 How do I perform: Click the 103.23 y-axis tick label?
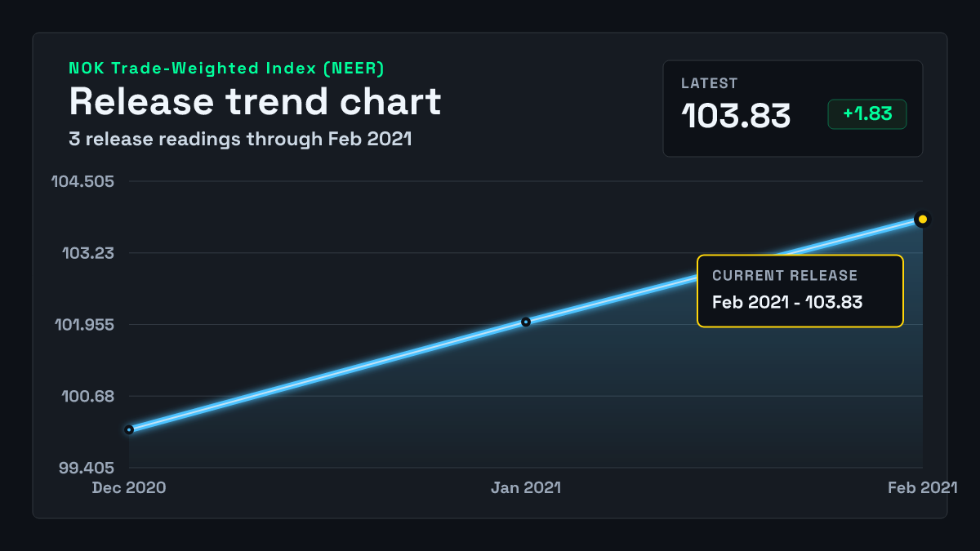pos(89,253)
